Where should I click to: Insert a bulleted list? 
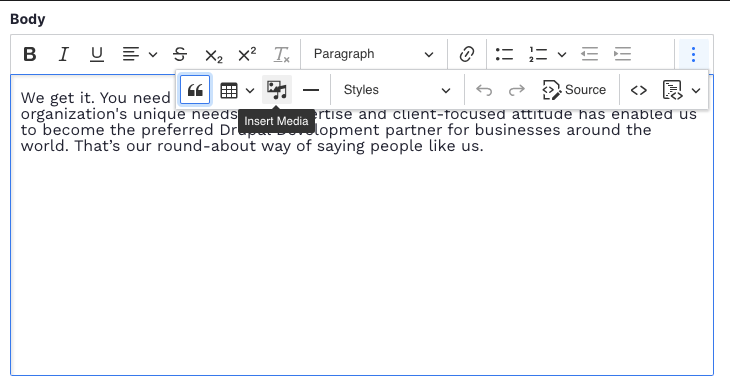click(x=504, y=54)
